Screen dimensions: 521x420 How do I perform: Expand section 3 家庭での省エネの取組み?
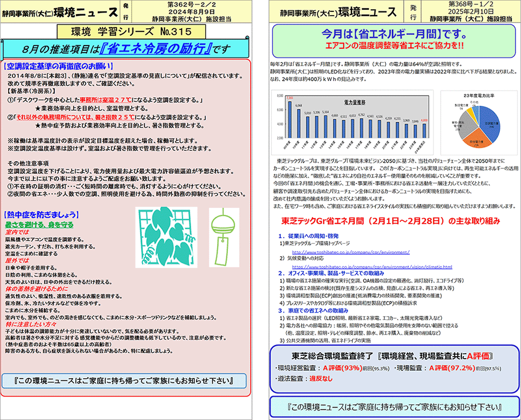point(313,311)
